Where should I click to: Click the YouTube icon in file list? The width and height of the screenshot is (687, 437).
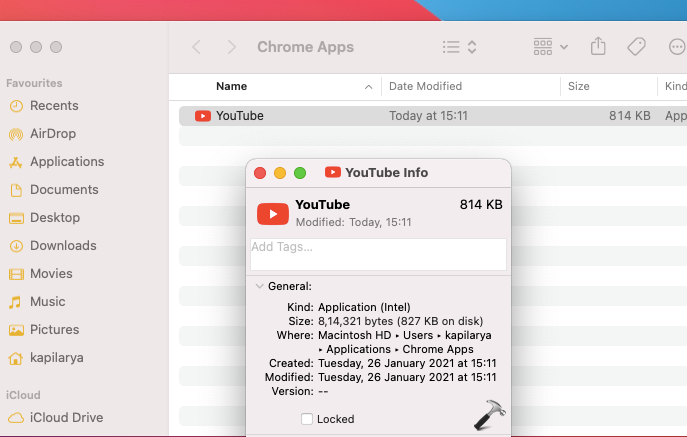coord(203,116)
